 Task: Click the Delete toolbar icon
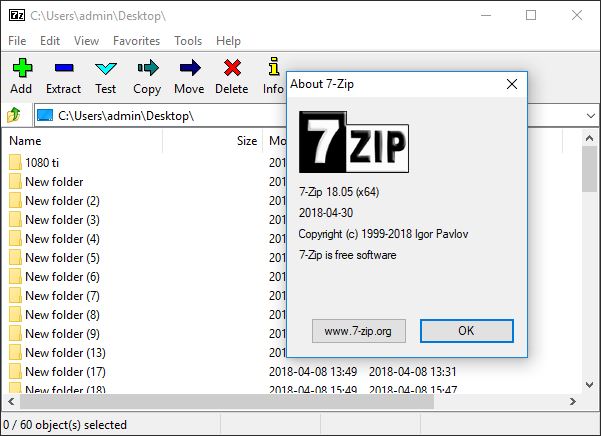click(x=232, y=68)
